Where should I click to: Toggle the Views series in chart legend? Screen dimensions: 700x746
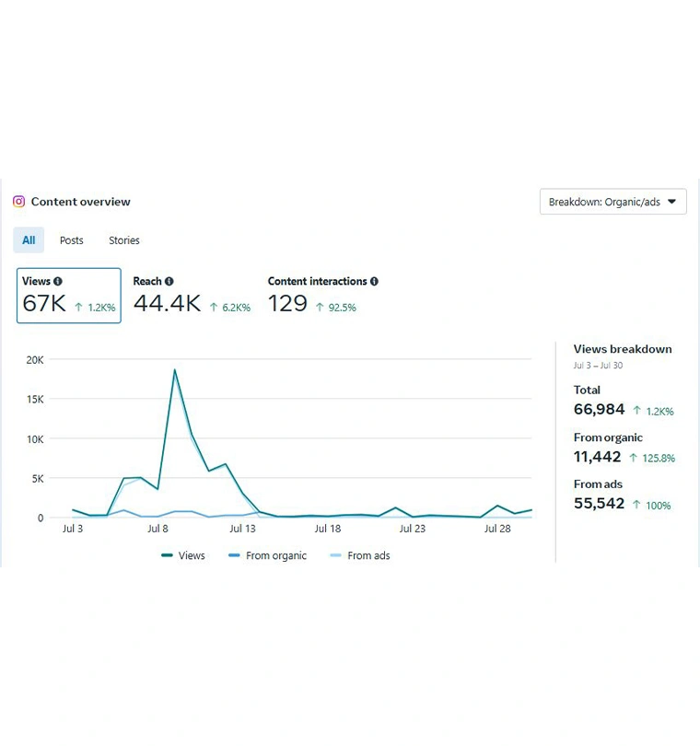click(x=183, y=556)
